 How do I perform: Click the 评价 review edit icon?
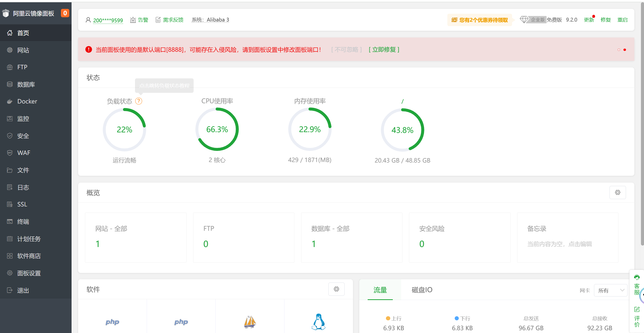click(x=637, y=309)
